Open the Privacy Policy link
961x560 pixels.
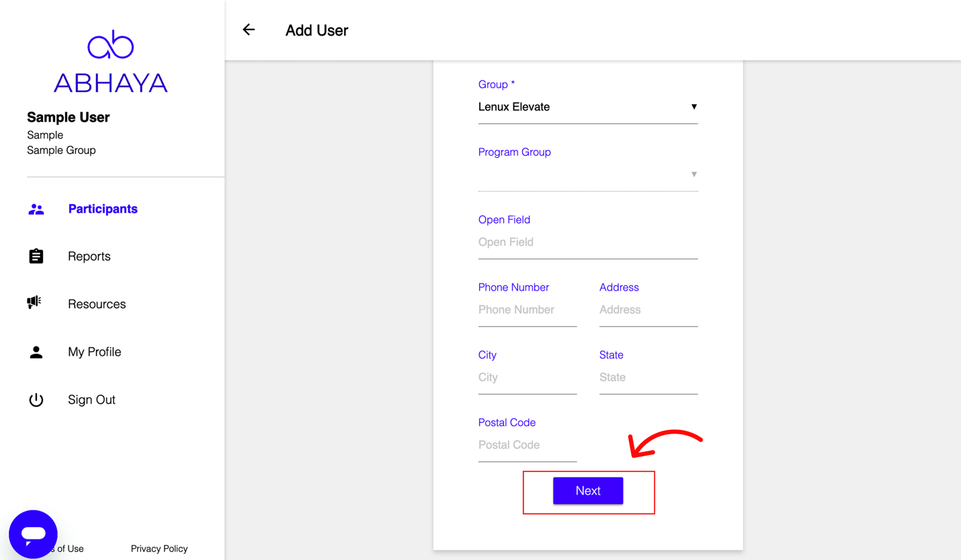click(159, 549)
